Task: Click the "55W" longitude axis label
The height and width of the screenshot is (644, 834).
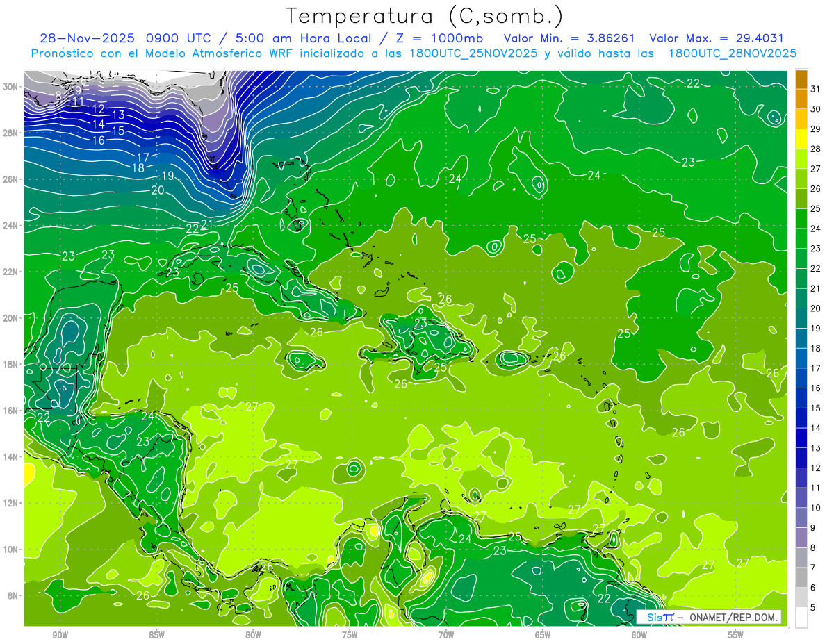Action: [736, 634]
